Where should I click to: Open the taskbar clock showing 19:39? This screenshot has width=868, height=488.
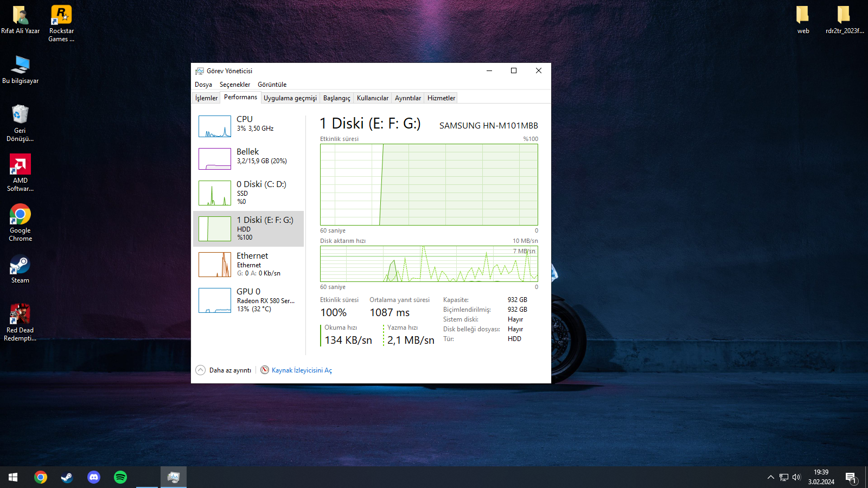(x=821, y=477)
